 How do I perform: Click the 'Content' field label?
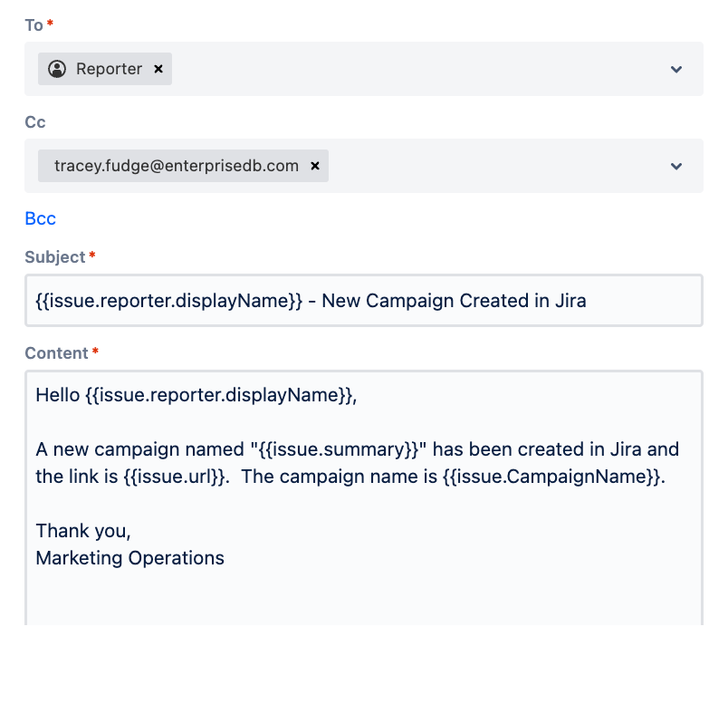[x=56, y=353]
